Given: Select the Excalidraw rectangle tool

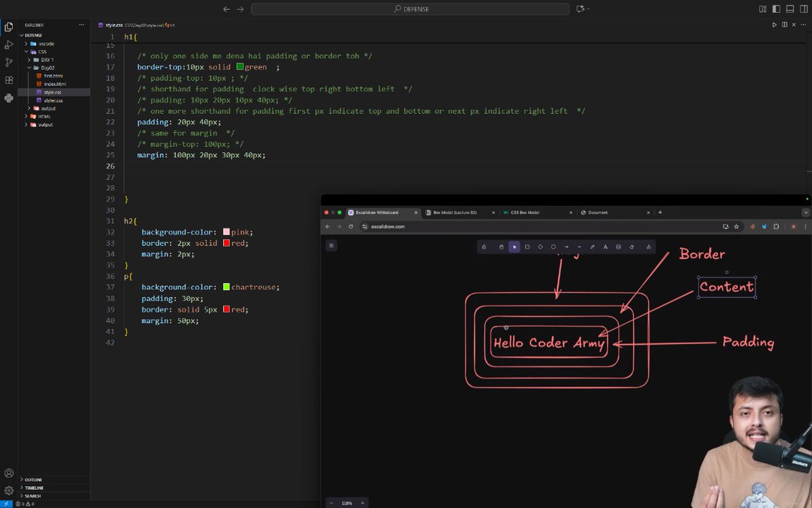Looking at the screenshot, I should pos(527,247).
